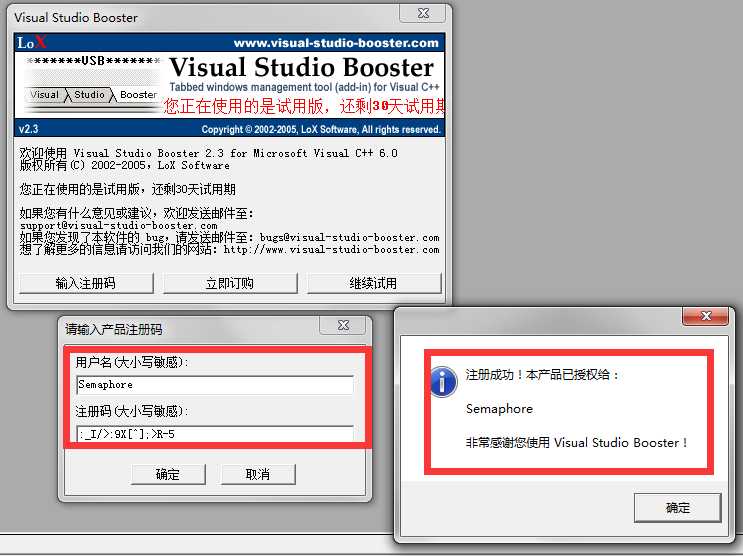Click support@visual-studio-booster.com email text

(x=118, y=226)
